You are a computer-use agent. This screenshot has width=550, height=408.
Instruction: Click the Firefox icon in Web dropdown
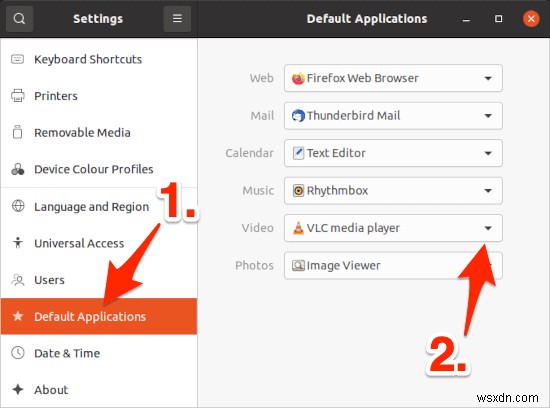tap(298, 78)
